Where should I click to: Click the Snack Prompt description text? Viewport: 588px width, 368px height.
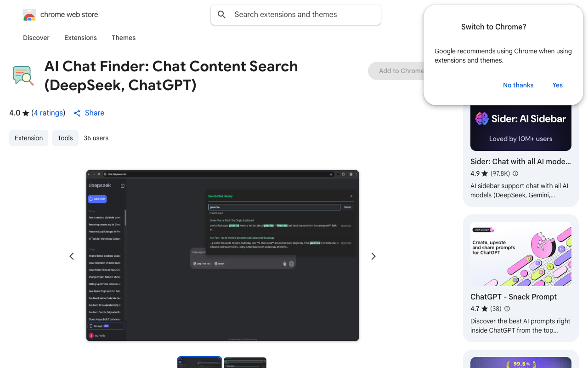(x=520, y=326)
